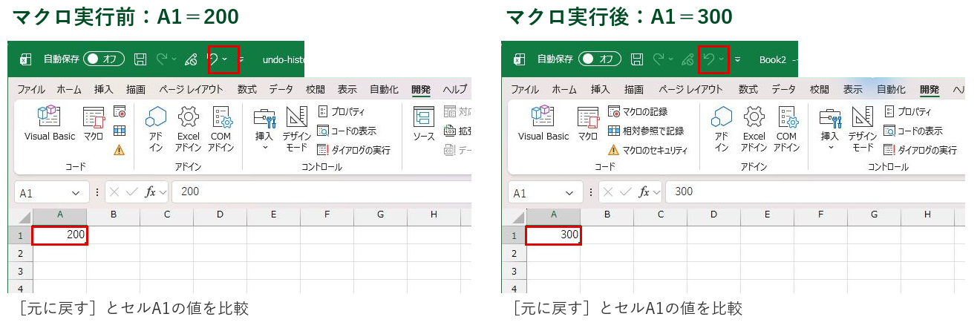Switch to ページ レイアウト tab in left window
The height and width of the screenshot is (334, 980).
[x=191, y=89]
